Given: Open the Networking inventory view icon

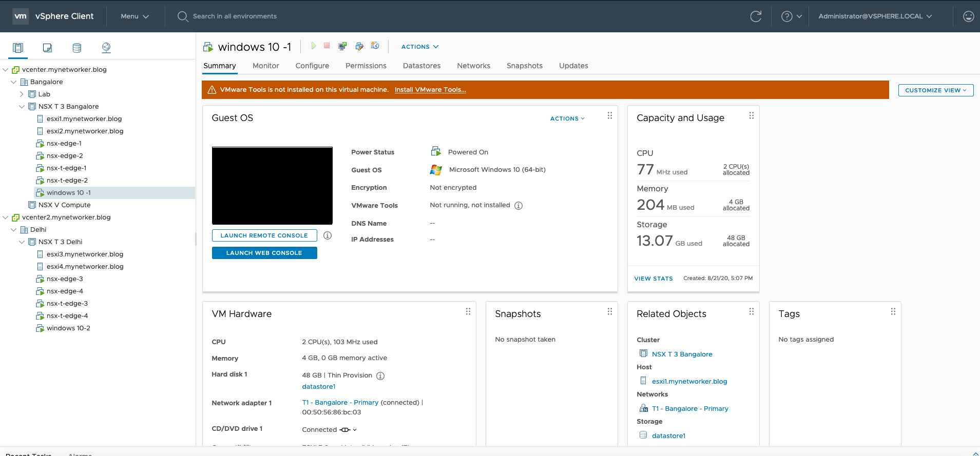Looking at the screenshot, I should click(x=106, y=48).
